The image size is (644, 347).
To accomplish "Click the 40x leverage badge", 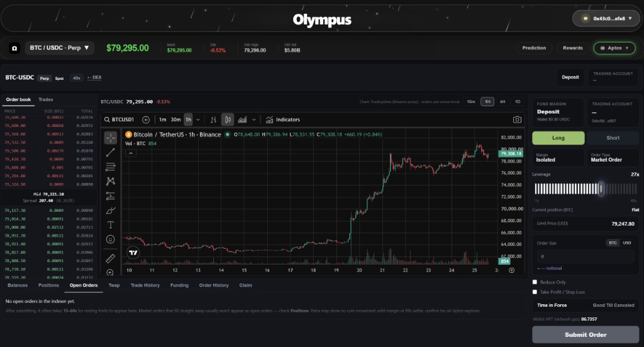I will pyautogui.click(x=76, y=78).
